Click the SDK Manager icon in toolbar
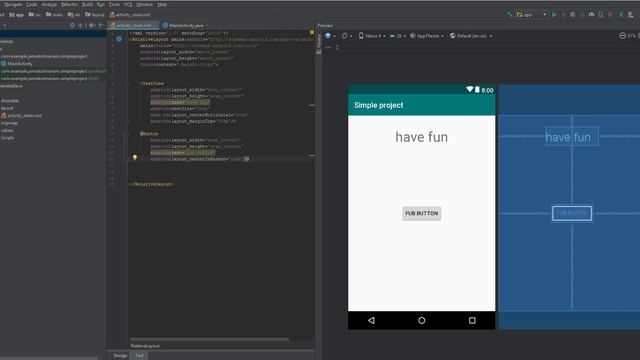The width and height of the screenshot is (640, 360). [x=631, y=15]
